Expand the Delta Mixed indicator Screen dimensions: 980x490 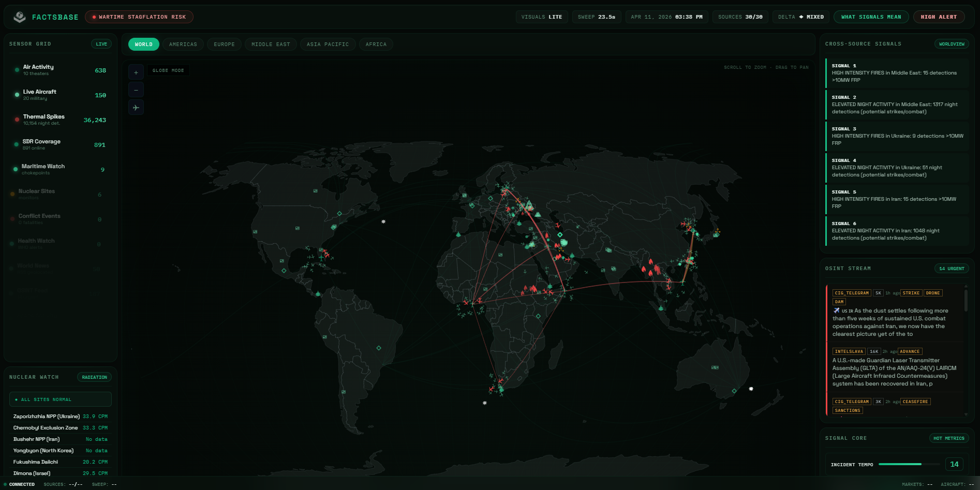800,17
